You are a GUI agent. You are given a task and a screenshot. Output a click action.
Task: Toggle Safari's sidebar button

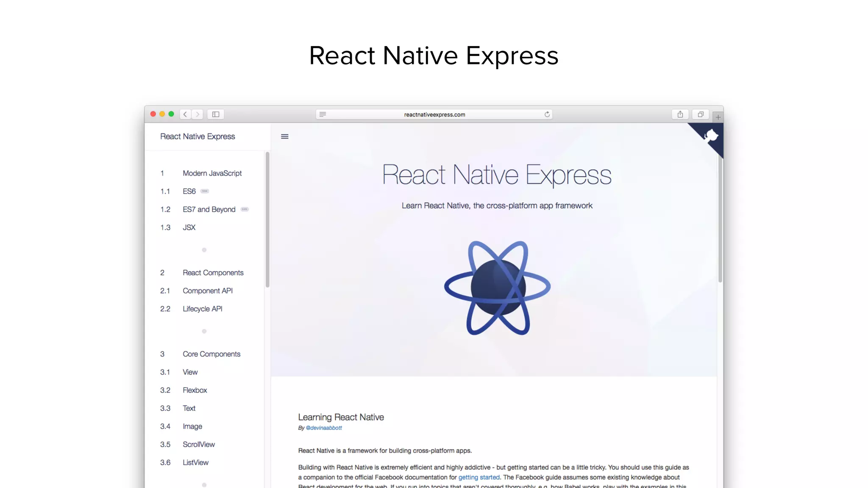click(x=216, y=114)
